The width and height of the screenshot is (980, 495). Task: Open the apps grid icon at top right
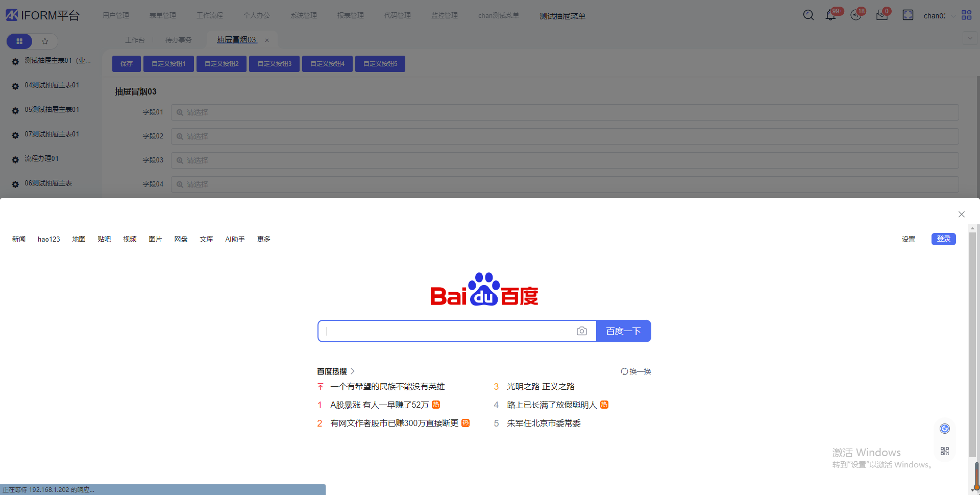(966, 15)
